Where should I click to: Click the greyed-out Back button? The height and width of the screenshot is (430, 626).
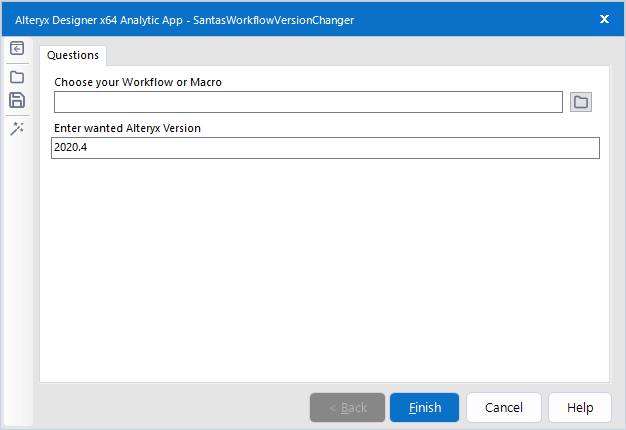click(347, 407)
